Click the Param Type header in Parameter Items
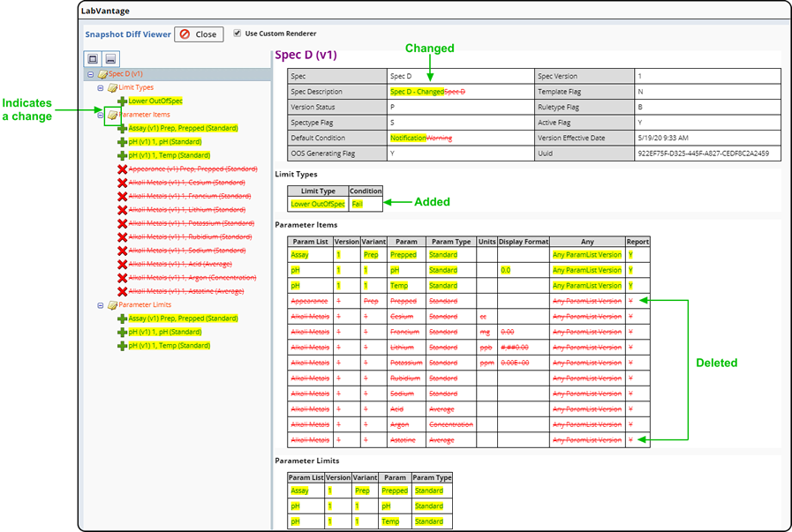This screenshot has height=532, width=792. click(451, 242)
